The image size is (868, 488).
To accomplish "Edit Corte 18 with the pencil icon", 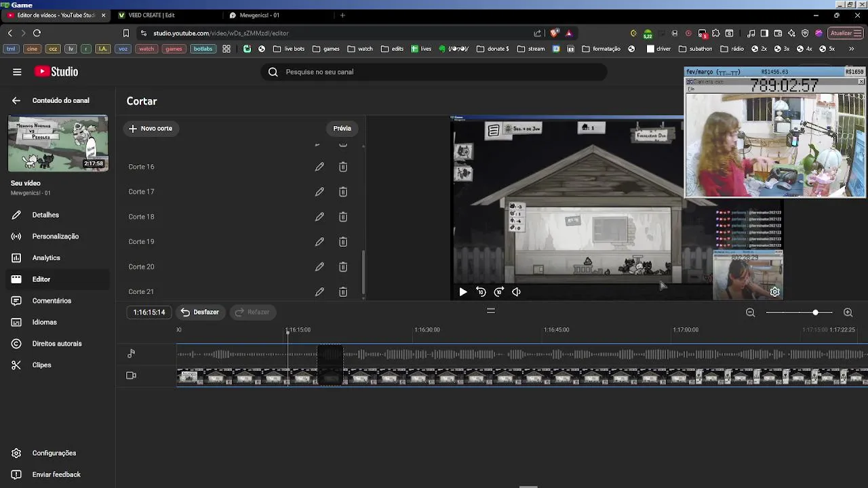I will tap(319, 217).
